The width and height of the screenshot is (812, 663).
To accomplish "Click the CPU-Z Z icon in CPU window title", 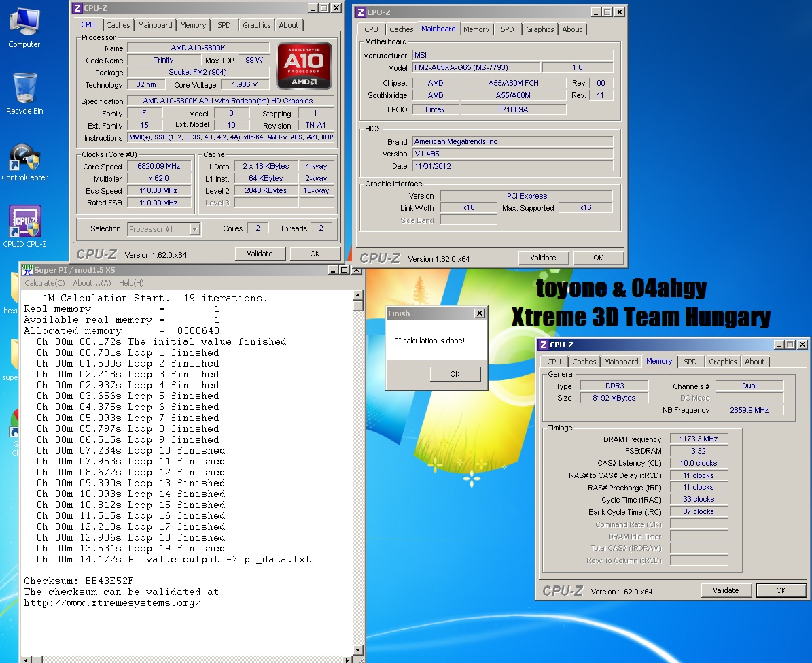I will pyautogui.click(x=77, y=7).
